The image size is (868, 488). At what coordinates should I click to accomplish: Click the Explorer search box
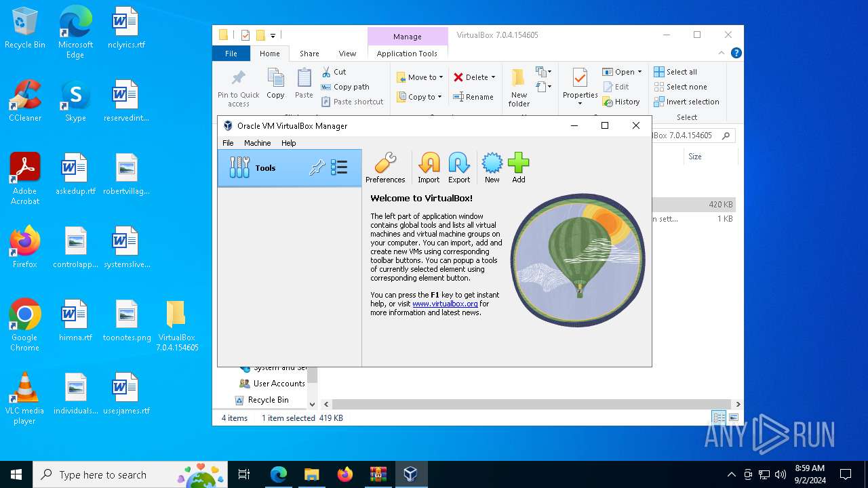[694, 136]
